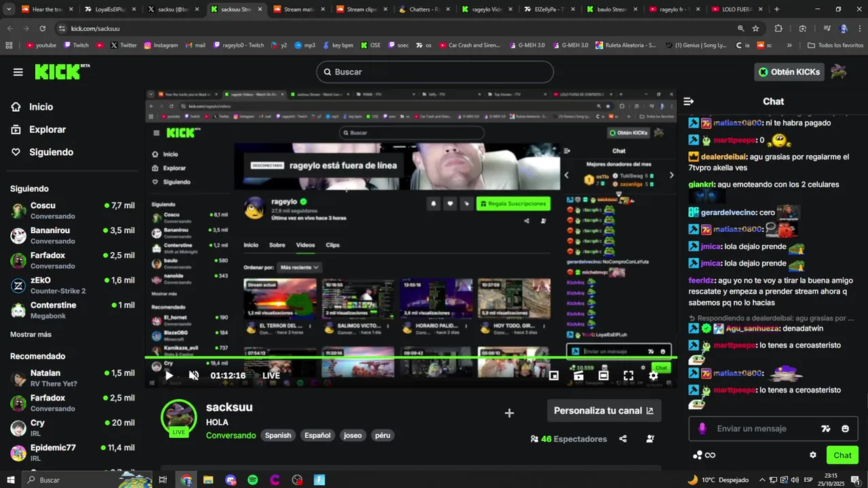Open Chrome zoom magnifier icon
The image size is (868, 488).
click(x=741, y=28)
